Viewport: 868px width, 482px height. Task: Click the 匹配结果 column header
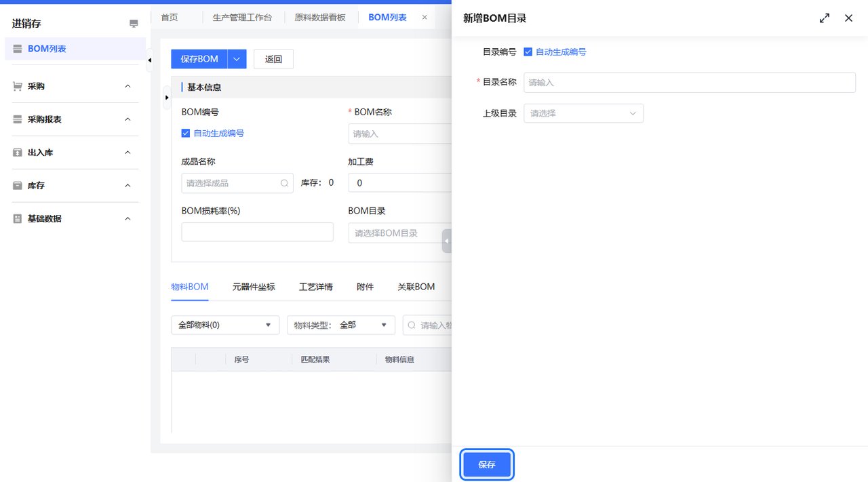[x=315, y=359]
